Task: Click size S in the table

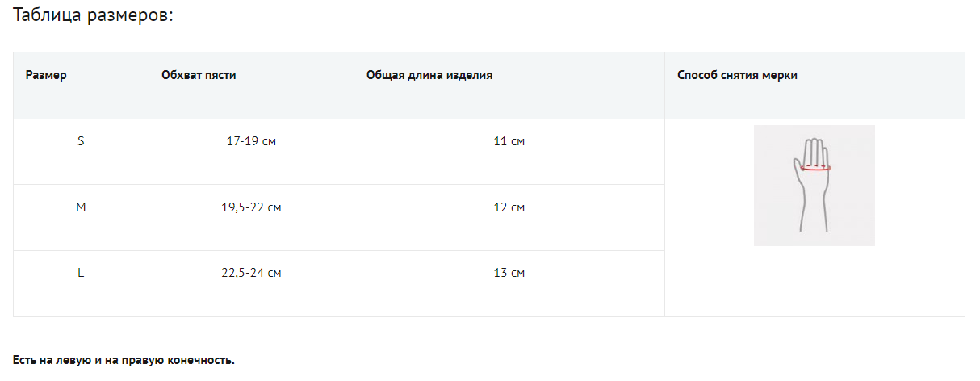Action: [x=81, y=141]
